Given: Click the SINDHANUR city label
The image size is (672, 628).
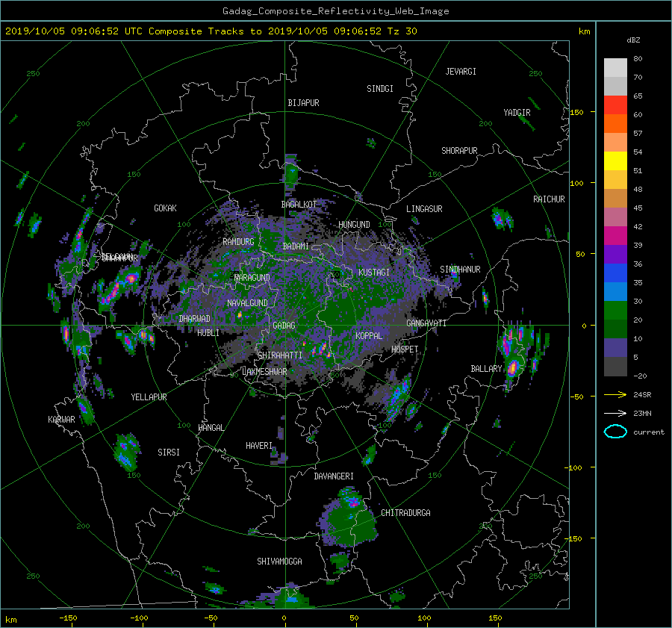Looking at the screenshot, I should tap(460, 270).
